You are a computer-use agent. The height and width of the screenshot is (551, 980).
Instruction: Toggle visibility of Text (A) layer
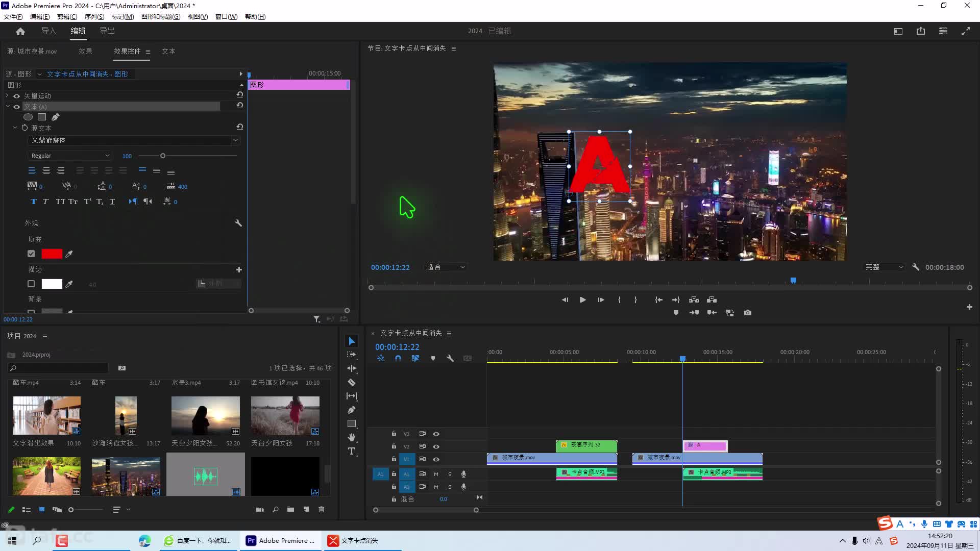click(x=16, y=107)
